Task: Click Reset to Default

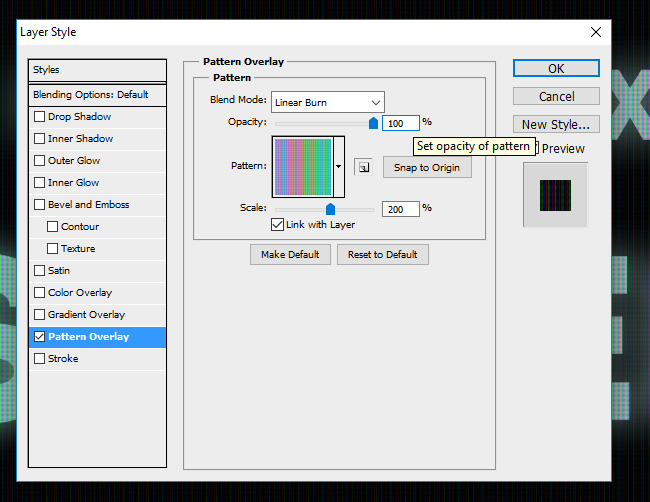Action: click(383, 255)
